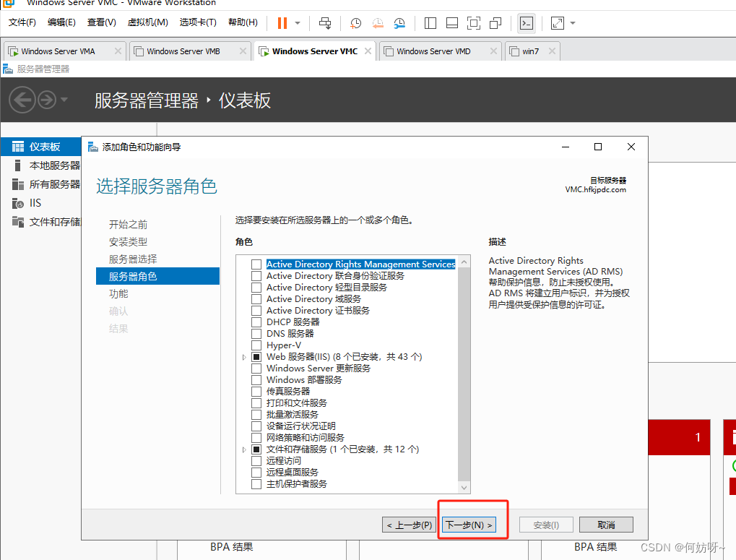The height and width of the screenshot is (560, 736).
Task: Select 功能 in the wizard steps list
Action: 118,293
